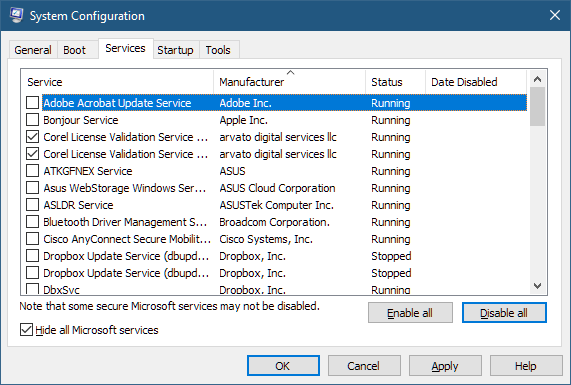Click the Enable all button

(x=410, y=313)
